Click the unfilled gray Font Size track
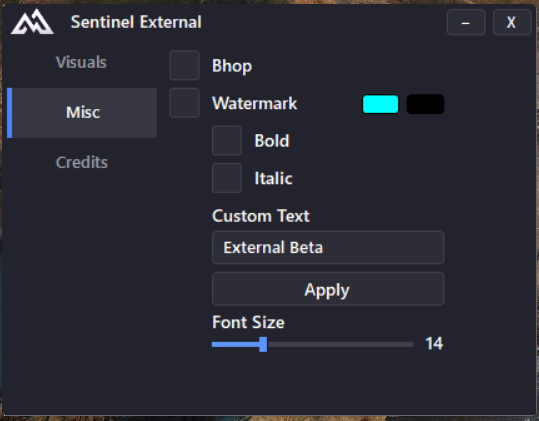The width and height of the screenshot is (539, 421). [340, 344]
